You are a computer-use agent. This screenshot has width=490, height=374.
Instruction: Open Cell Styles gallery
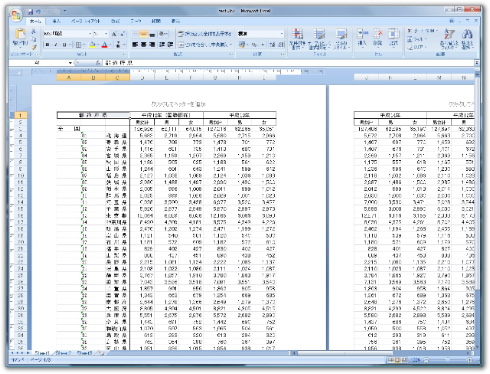coord(341,39)
